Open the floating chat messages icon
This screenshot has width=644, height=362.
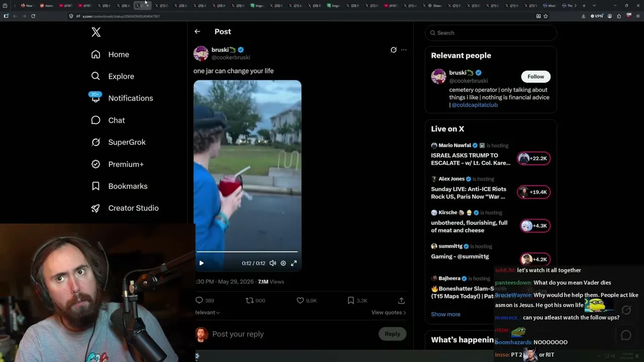[x=626, y=335]
